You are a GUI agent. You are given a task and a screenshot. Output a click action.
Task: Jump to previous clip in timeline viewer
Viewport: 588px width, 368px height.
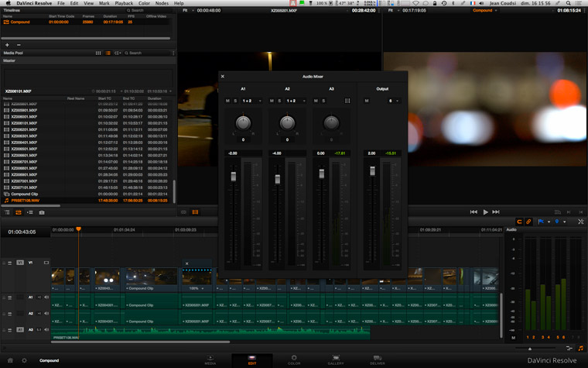pyautogui.click(x=473, y=212)
